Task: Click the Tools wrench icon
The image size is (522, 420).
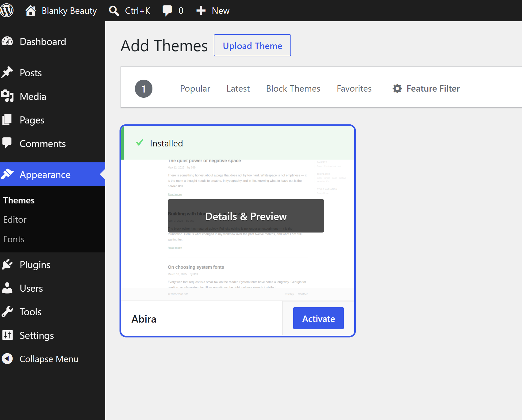Action: pyautogui.click(x=7, y=312)
